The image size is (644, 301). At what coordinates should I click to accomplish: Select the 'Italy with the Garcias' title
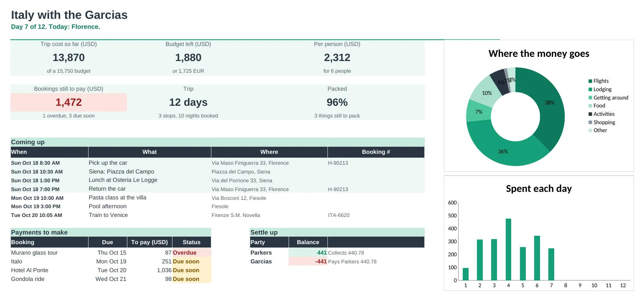pos(69,15)
